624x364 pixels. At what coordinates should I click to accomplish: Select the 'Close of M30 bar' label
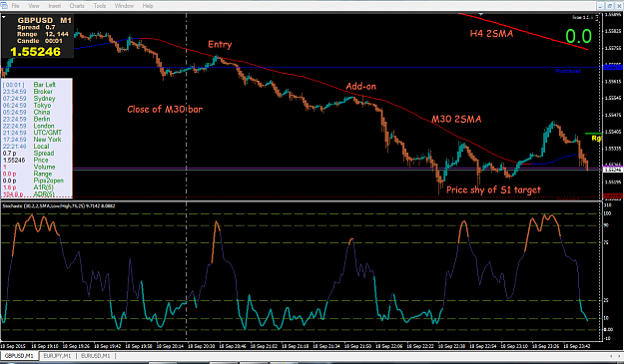click(x=165, y=110)
